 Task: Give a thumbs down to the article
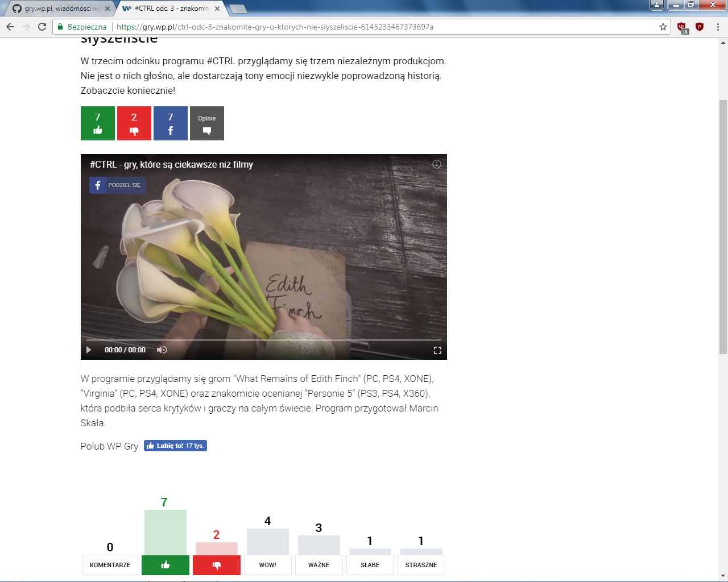[x=134, y=123]
